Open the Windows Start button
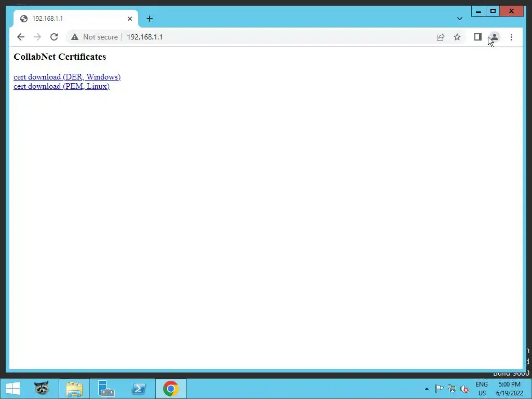Screen dimensions: 532x399 tap(13, 389)
